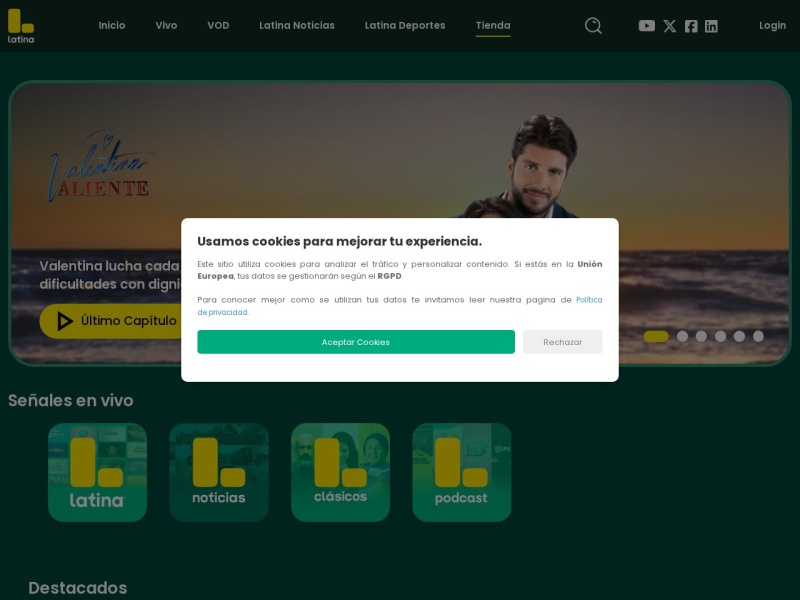Select the active first carousel indicator
Viewport: 800px width, 600px height.
(656, 336)
